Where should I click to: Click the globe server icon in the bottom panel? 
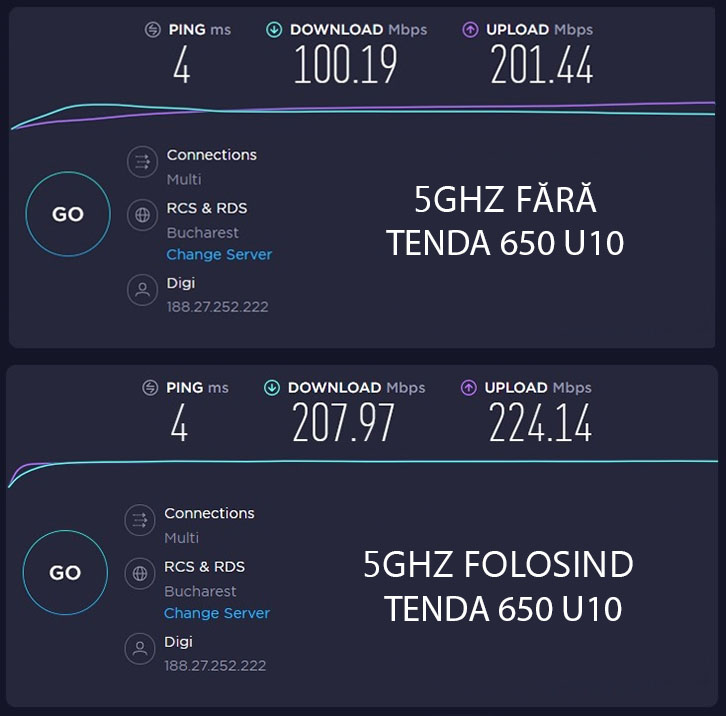[140, 573]
